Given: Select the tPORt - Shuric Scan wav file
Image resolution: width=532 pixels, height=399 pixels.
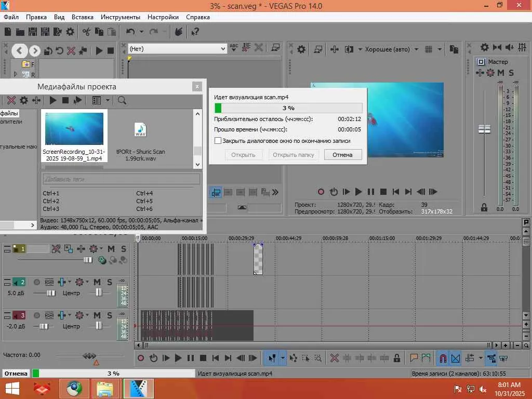Looking at the screenshot, I should (x=140, y=141).
